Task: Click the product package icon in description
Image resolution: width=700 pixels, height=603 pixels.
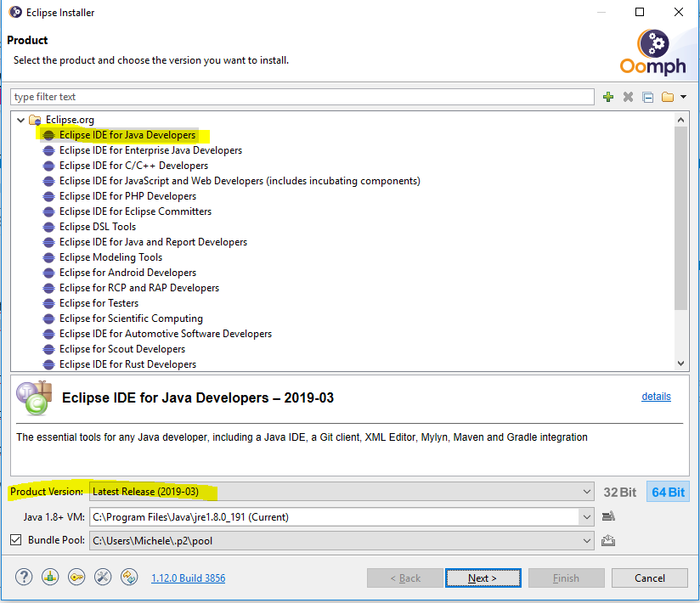Action: [34, 397]
